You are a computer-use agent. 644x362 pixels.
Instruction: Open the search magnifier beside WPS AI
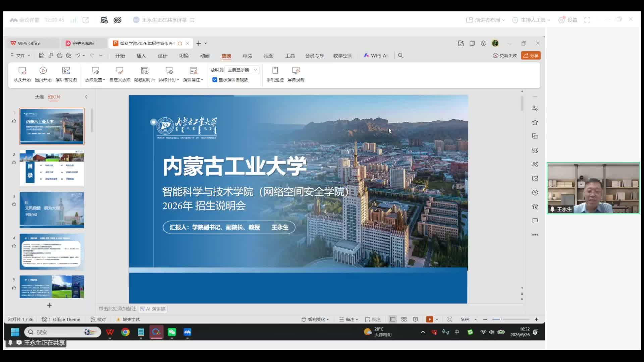(x=400, y=56)
